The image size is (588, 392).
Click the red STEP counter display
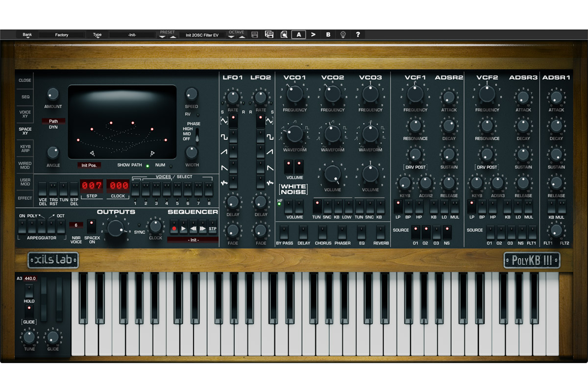(x=92, y=186)
